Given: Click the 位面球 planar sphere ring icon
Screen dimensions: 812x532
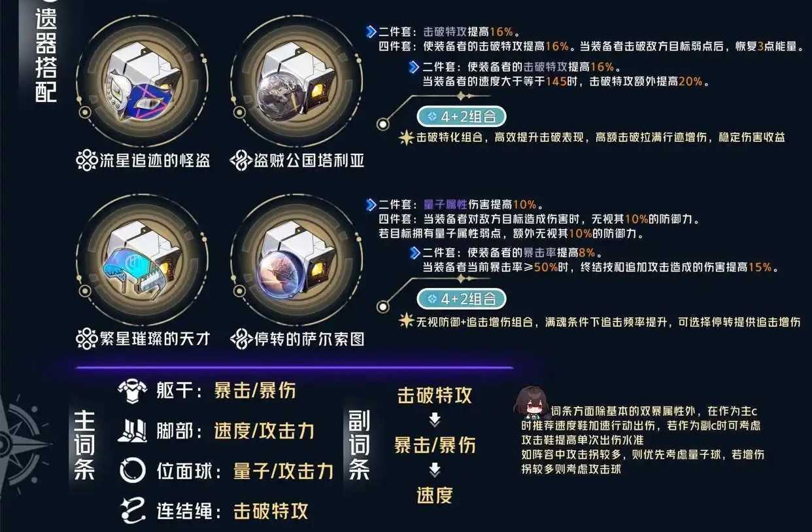Looking at the screenshot, I should coord(133,470).
